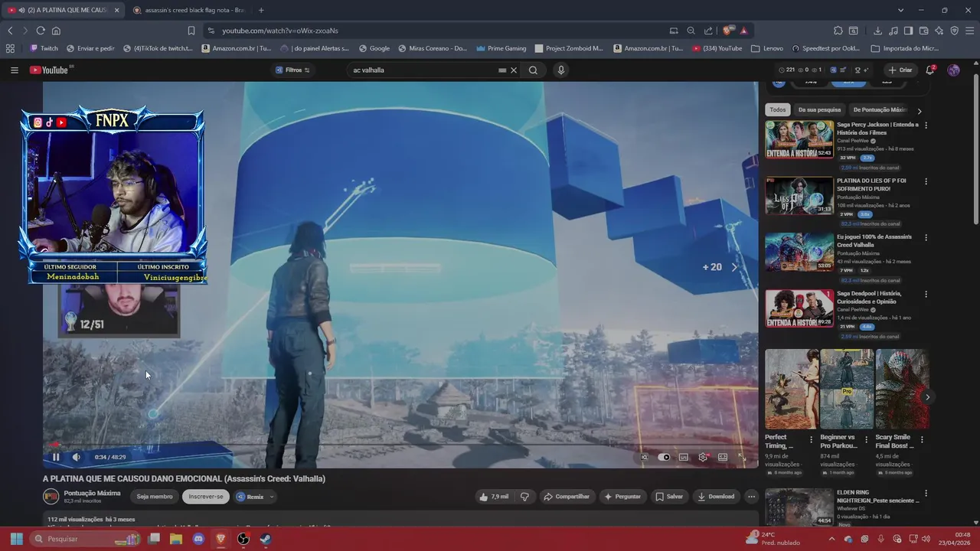This screenshot has width=980, height=551.
Task: Open options for the 'Scary Smile Final Boss' short
Action: point(922,440)
